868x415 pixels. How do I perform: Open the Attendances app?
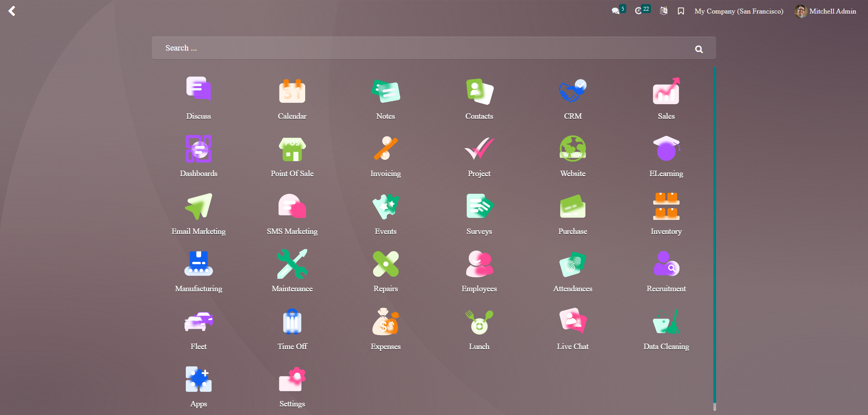point(573,270)
